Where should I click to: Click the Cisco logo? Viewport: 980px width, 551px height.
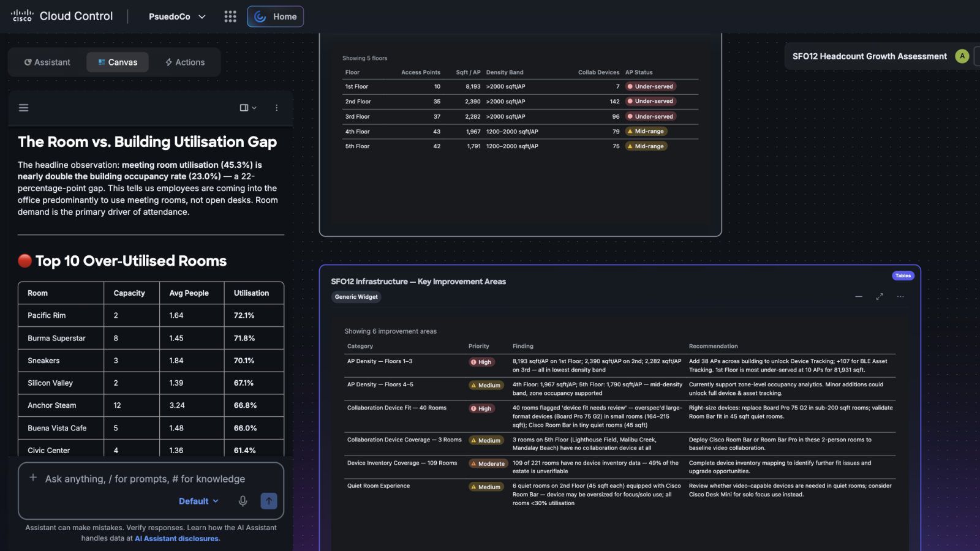point(22,16)
